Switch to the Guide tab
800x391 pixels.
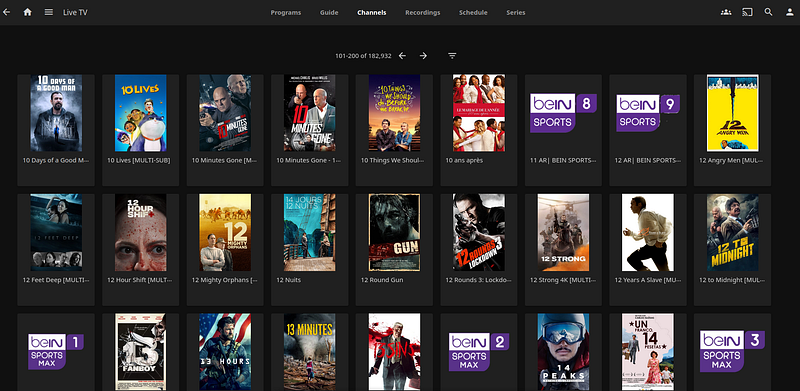329,13
